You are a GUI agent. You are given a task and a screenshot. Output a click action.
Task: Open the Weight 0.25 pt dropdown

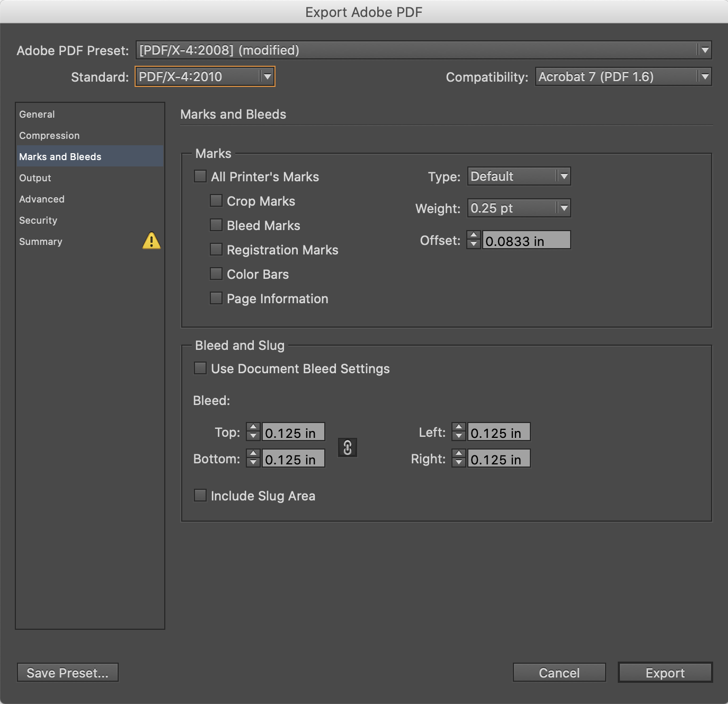519,208
